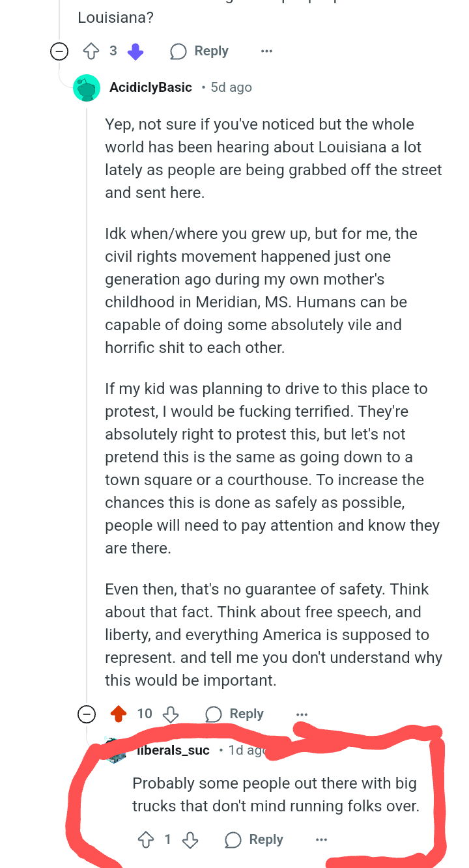
Task: Upvote the top comment showing 3 points
Action: (x=91, y=51)
